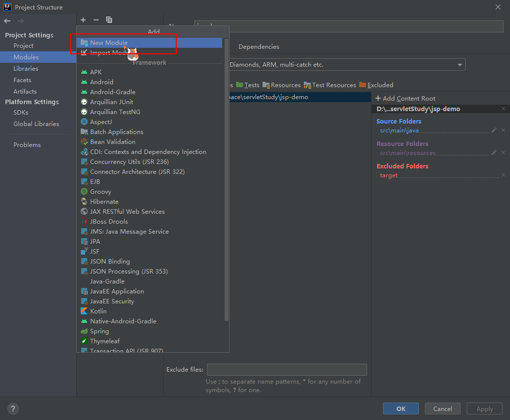Choose Import Module from Add popup
Screen dimensions: 510x420
[149, 53]
